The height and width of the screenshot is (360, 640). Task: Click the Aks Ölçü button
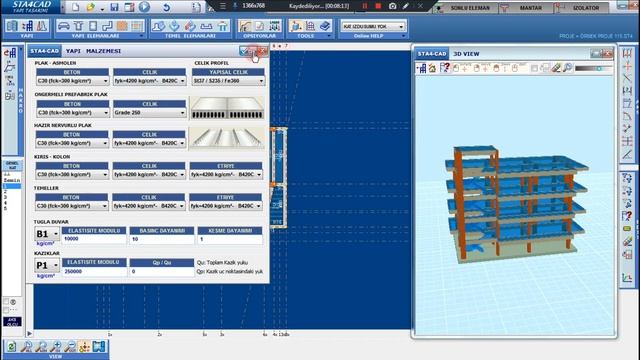point(12,322)
